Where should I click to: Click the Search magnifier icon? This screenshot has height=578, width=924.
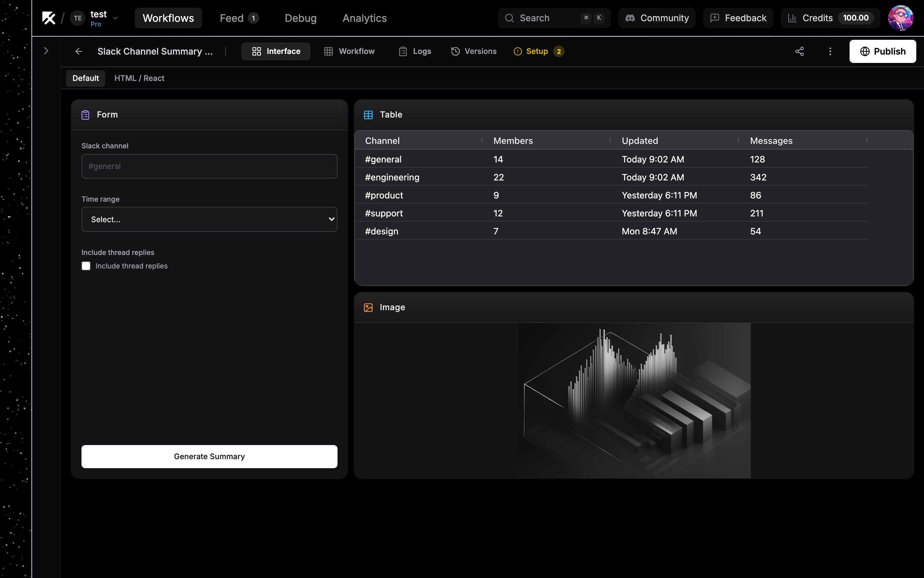[509, 18]
